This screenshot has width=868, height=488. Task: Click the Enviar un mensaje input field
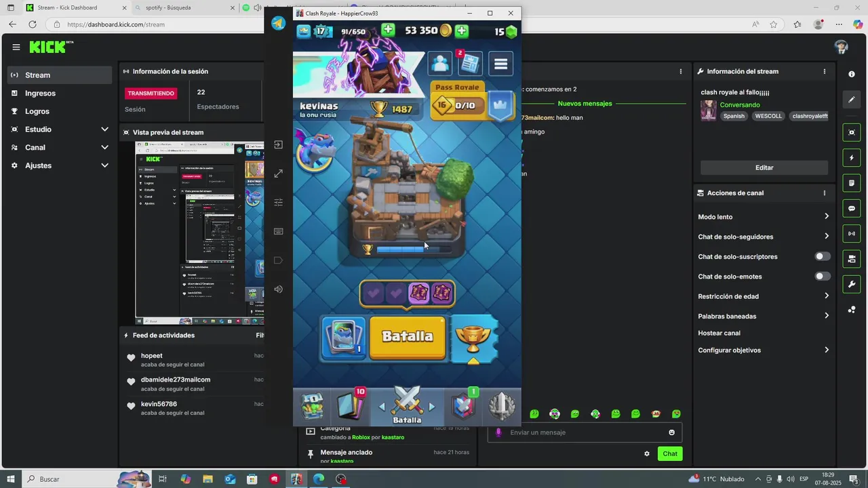click(585, 432)
